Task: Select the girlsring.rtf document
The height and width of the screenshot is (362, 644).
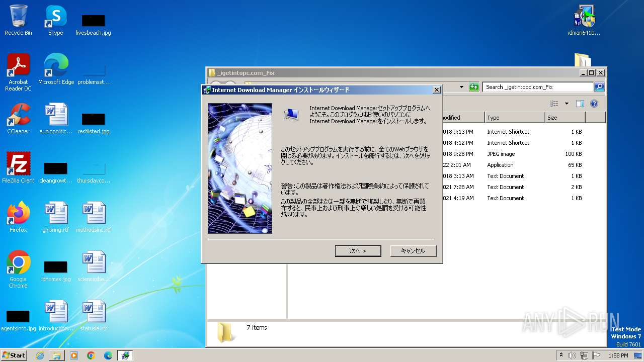Action: tap(56, 217)
